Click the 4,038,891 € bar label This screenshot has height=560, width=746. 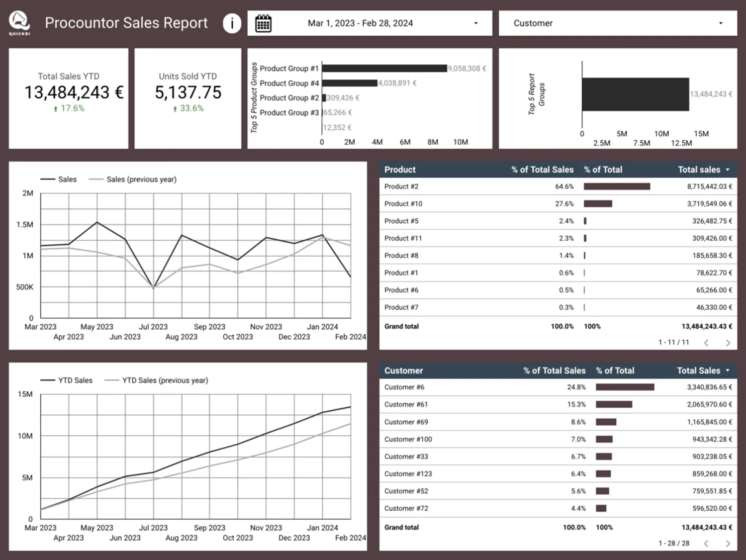397,83
